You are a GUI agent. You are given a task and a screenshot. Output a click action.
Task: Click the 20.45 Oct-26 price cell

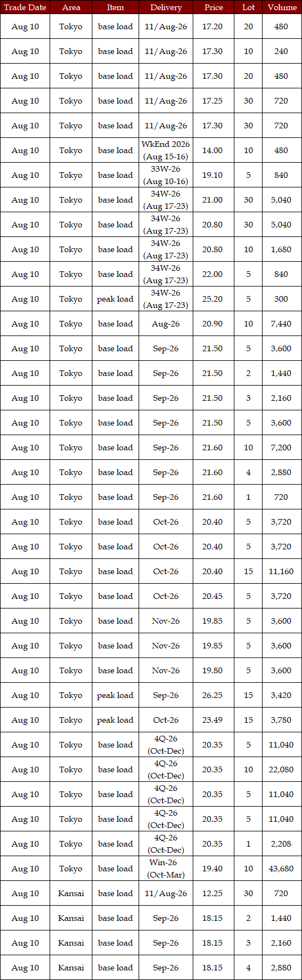pos(212,596)
